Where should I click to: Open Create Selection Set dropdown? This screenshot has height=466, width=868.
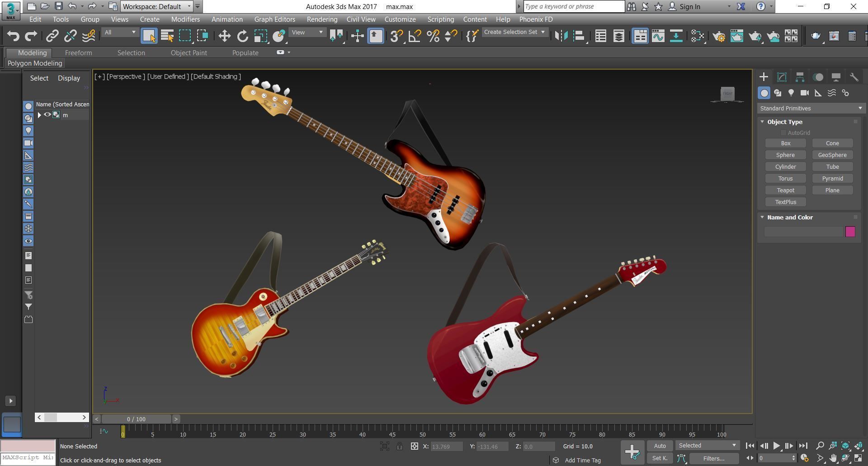pos(515,32)
